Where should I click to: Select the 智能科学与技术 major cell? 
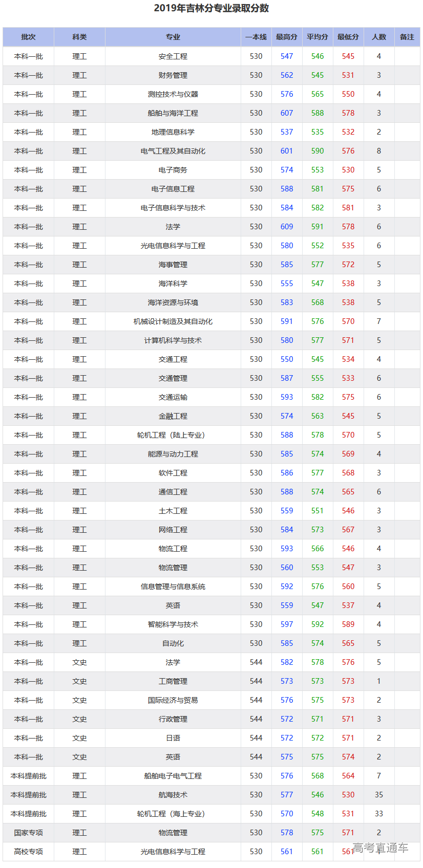pyautogui.click(x=173, y=624)
